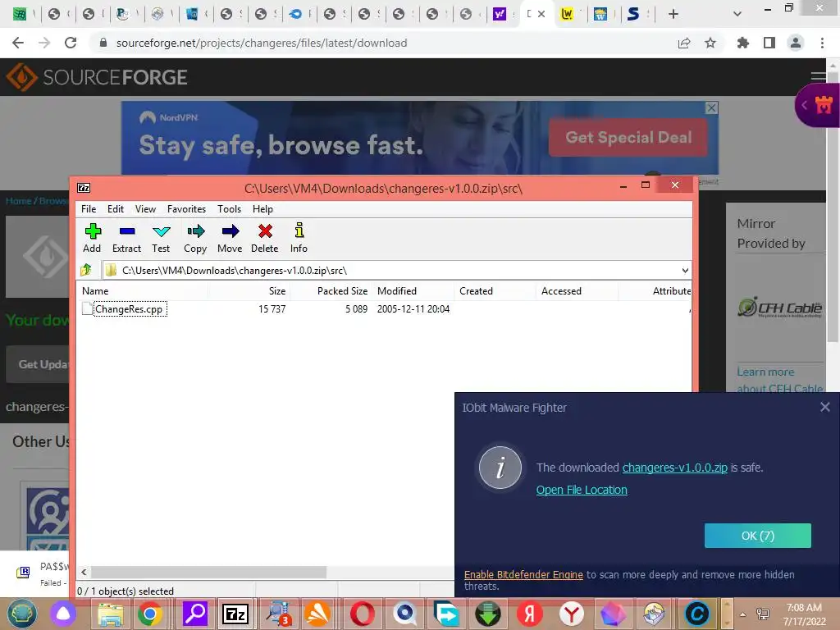Open File Explorer from the taskbar
This screenshot has height=630, width=840.
(x=110, y=614)
